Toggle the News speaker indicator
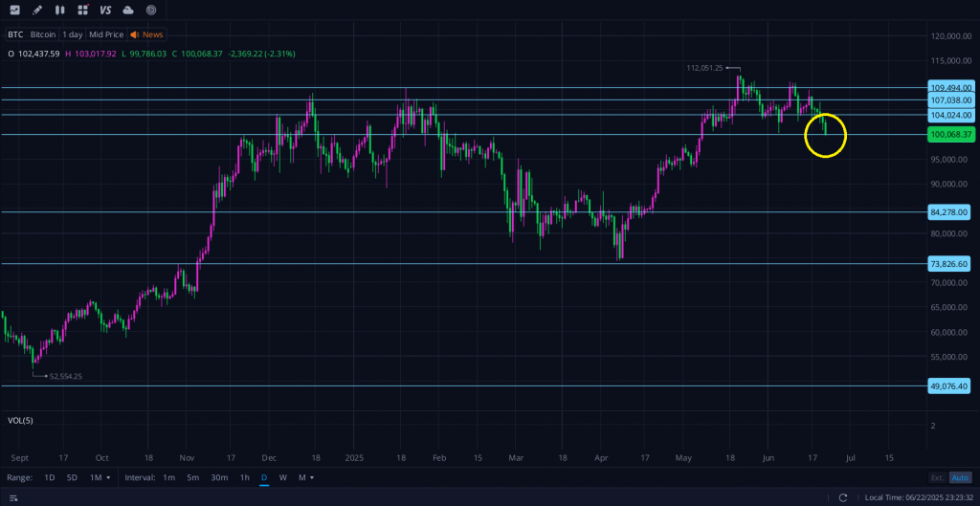The width and height of the screenshot is (980, 506). click(x=146, y=33)
